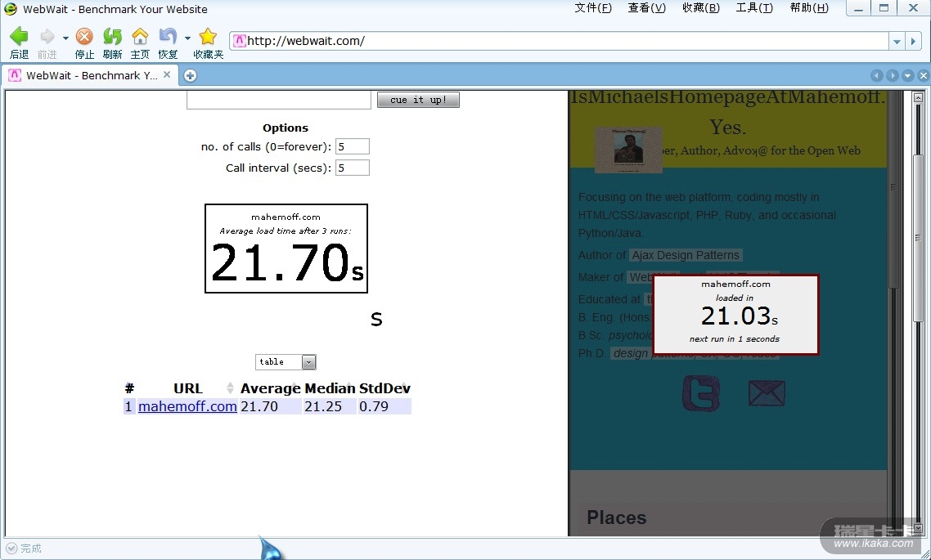Viewport: 931px width, 560px height.
Task: Click the 'Ajax Design Patterns' link
Action: pyautogui.click(x=686, y=255)
